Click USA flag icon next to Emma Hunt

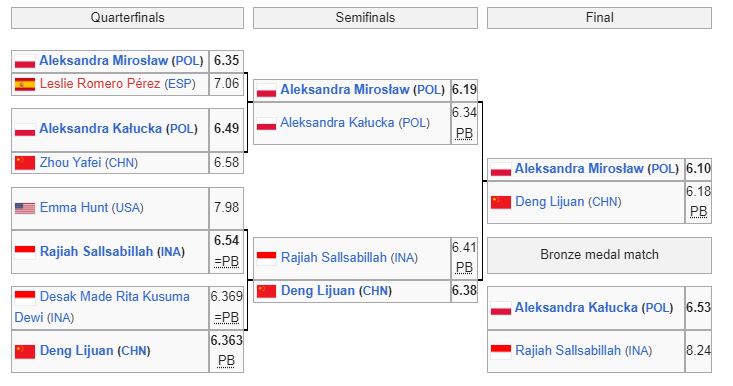click(x=25, y=208)
